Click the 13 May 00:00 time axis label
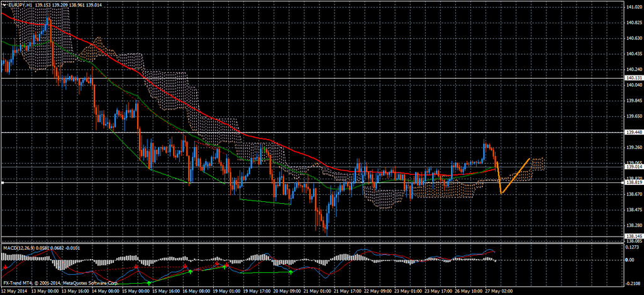Screen dimensions: 644x295 pyautogui.click(x=44, y=291)
